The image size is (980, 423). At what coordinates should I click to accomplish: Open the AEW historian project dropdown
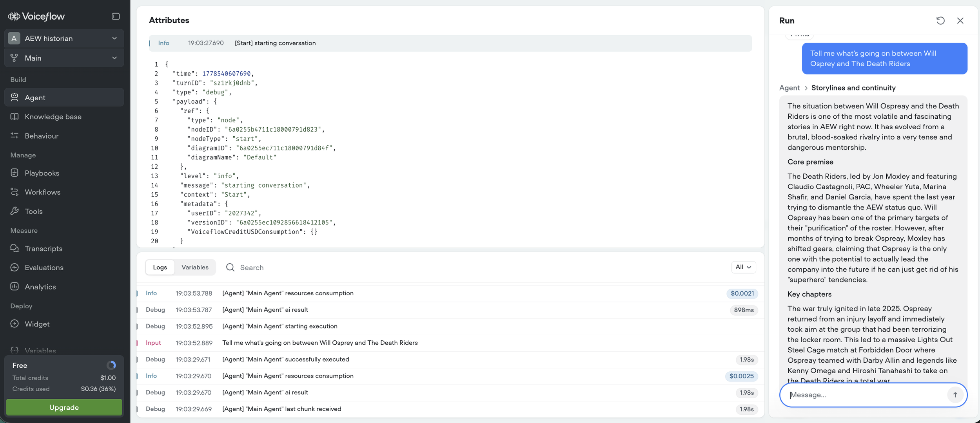click(64, 38)
